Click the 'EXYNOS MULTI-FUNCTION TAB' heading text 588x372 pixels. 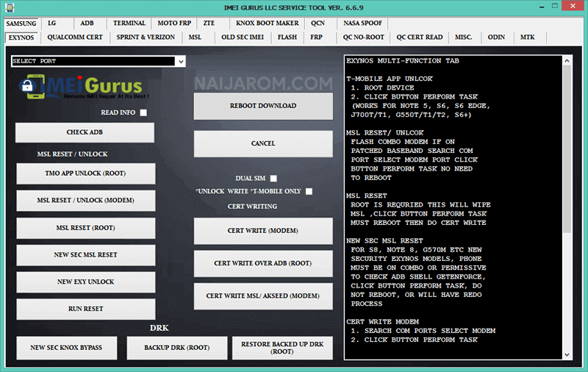pyautogui.click(x=403, y=61)
